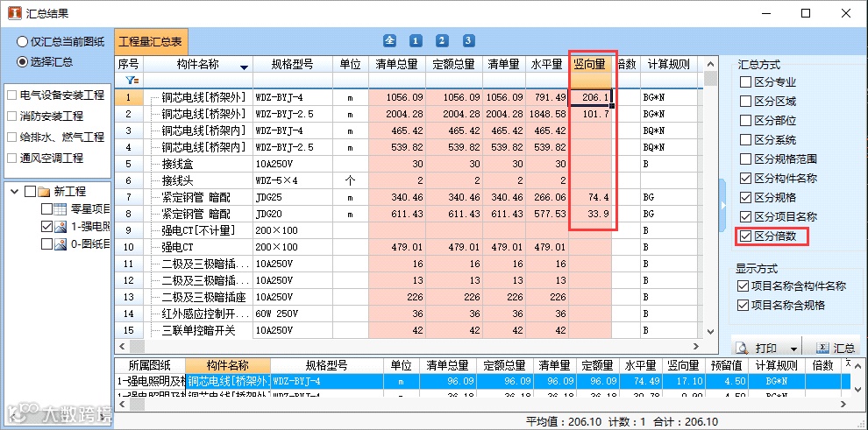
Task: Uncheck 区分规格 checkbox
Action: click(745, 197)
